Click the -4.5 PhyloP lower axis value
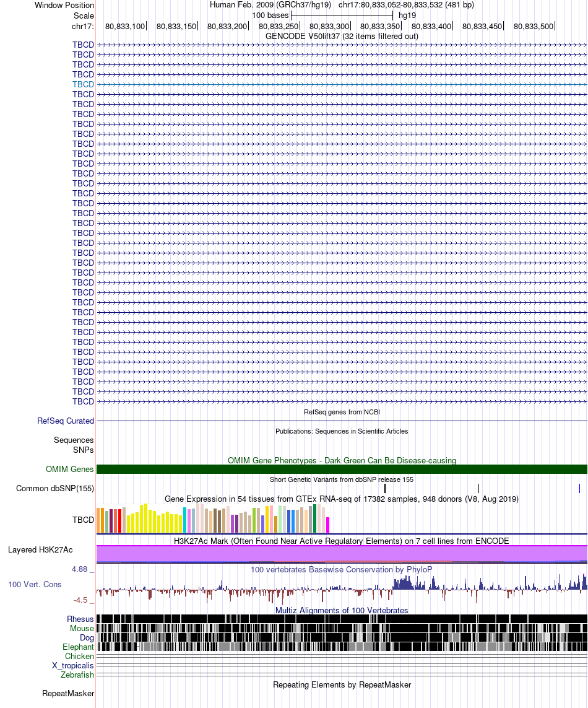 tap(80, 600)
